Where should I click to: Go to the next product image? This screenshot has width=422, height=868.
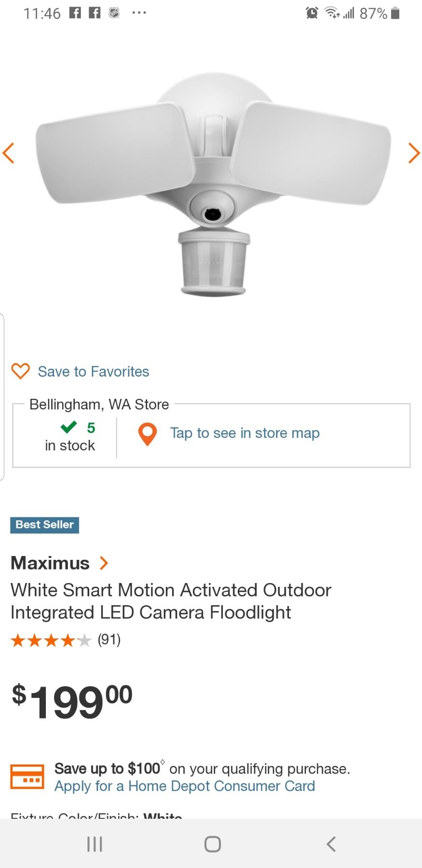click(413, 153)
